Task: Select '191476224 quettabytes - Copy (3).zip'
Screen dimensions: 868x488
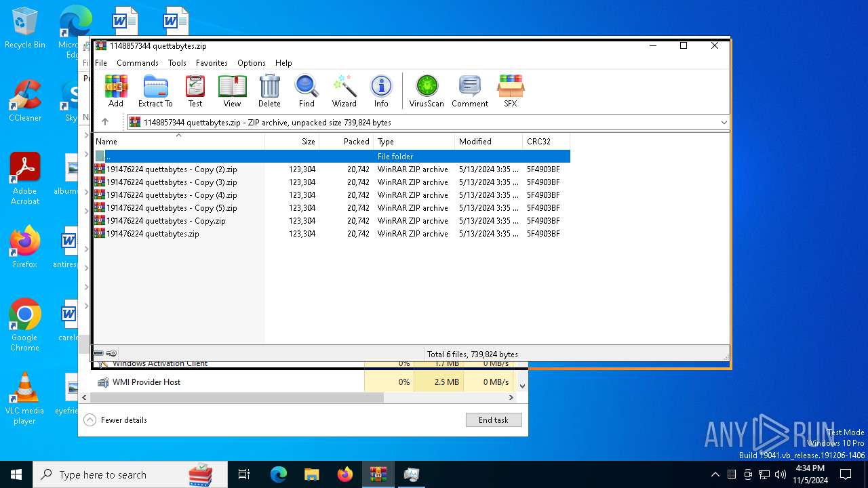Action: click(x=332, y=182)
